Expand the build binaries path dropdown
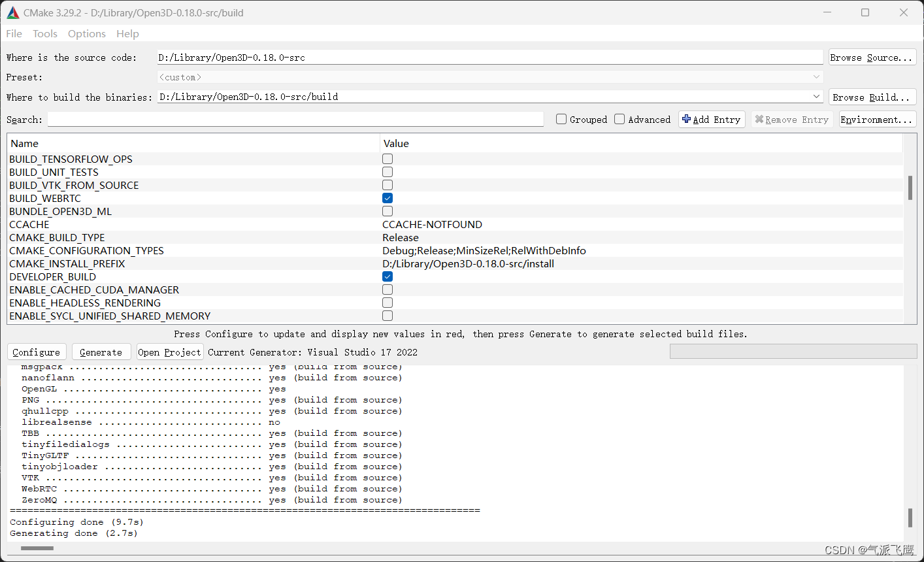The width and height of the screenshot is (924, 562). pyautogui.click(x=816, y=97)
